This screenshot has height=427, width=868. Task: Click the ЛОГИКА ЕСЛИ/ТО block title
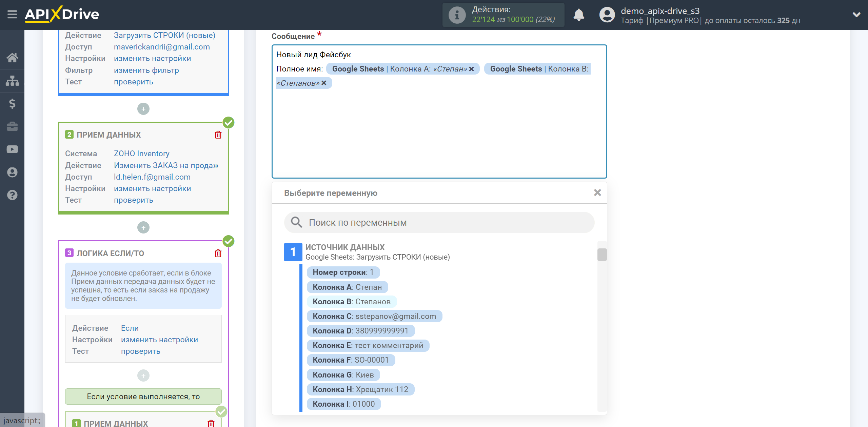(110, 253)
